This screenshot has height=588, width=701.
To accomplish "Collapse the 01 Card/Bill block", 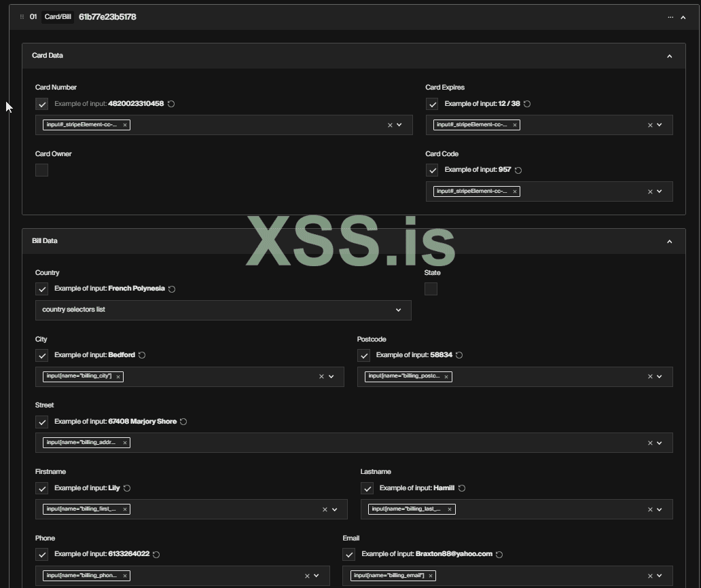I will click(x=683, y=18).
